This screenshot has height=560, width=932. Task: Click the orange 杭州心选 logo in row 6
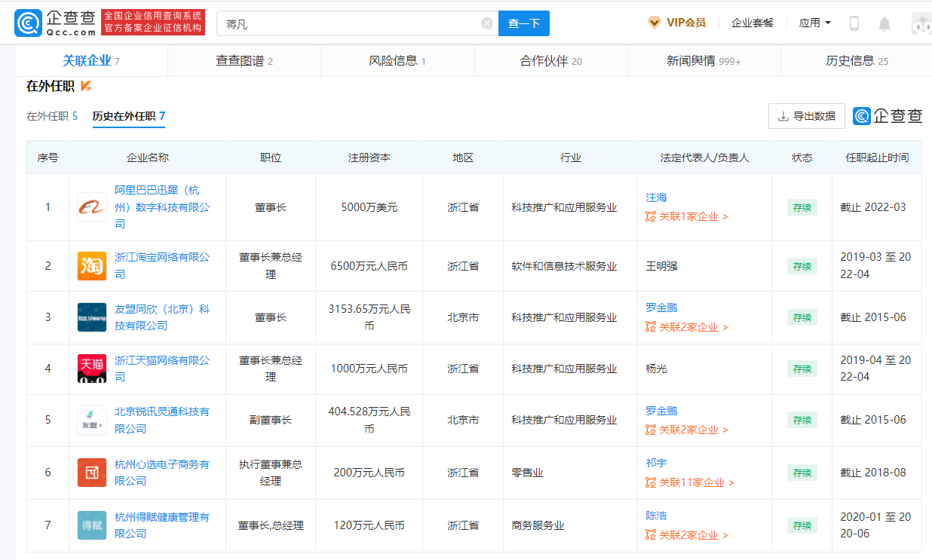click(92, 473)
